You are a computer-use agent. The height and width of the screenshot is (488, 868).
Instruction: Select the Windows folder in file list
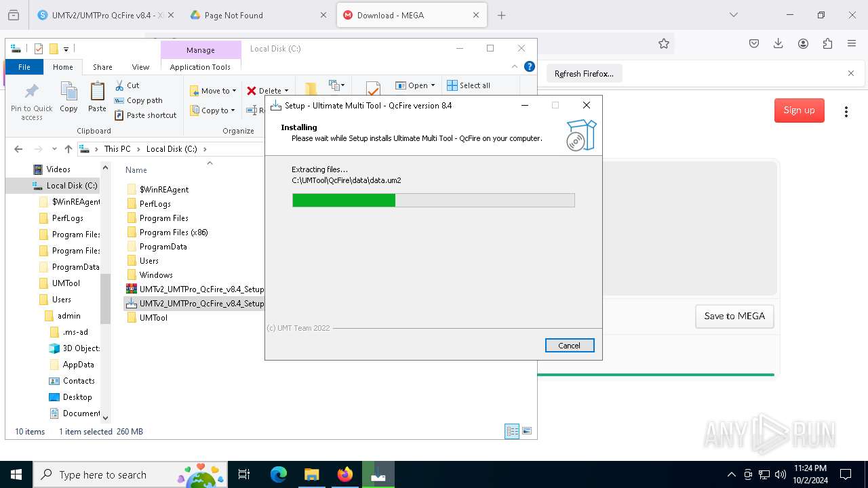(156, 275)
